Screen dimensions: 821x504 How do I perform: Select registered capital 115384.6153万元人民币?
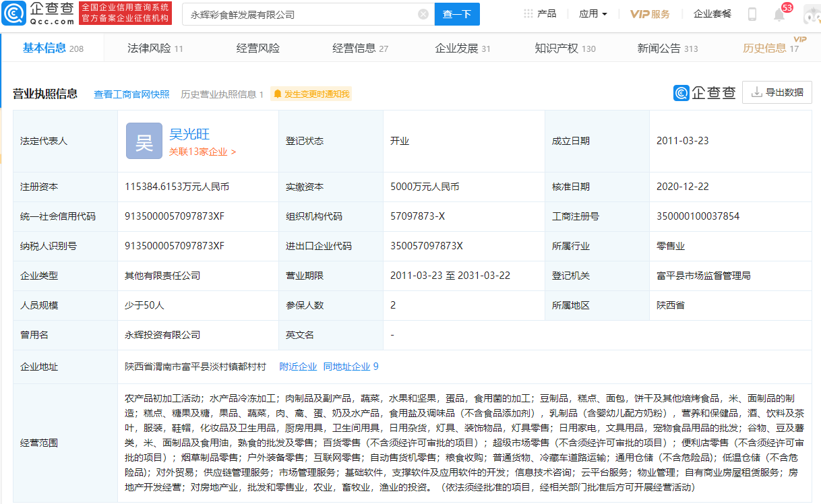177,187
